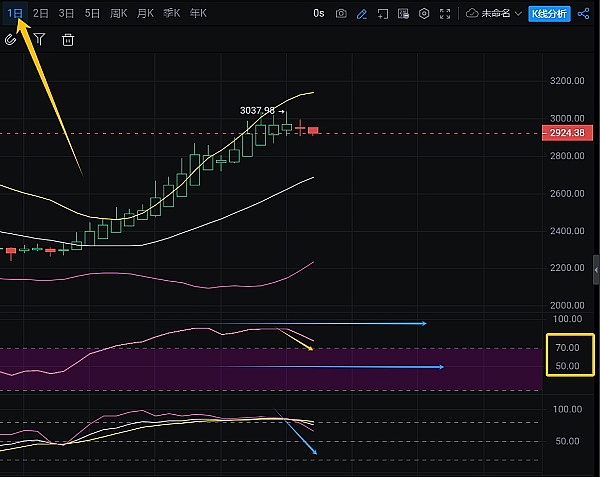
Task: Click the filter funnel icon
Action: pyautogui.click(x=39, y=39)
